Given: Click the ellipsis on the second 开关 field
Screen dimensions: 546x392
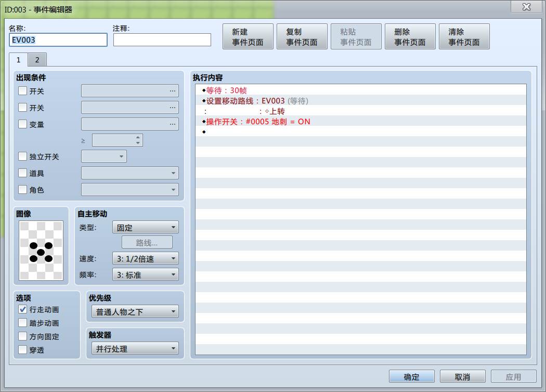Looking at the screenshot, I should pos(172,108).
